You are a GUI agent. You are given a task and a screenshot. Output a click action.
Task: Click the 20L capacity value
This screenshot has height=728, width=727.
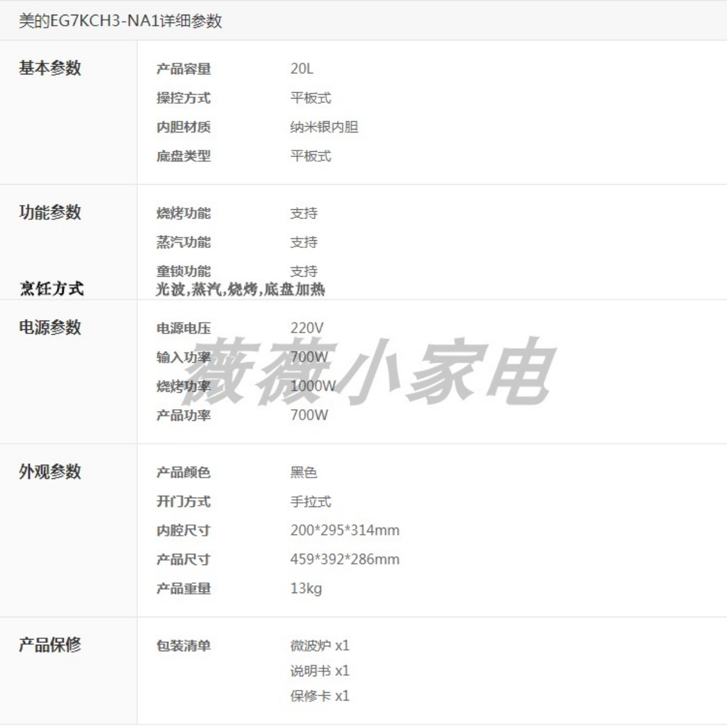[301, 69]
